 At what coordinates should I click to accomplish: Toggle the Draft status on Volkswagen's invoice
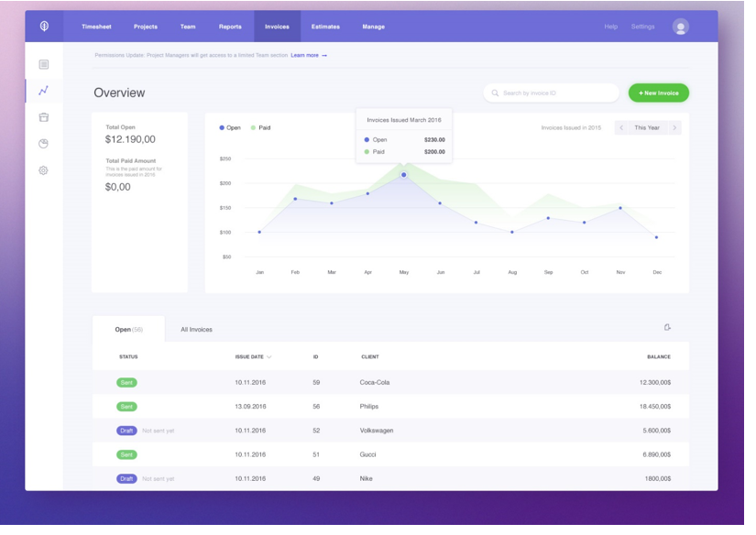pyautogui.click(x=126, y=430)
